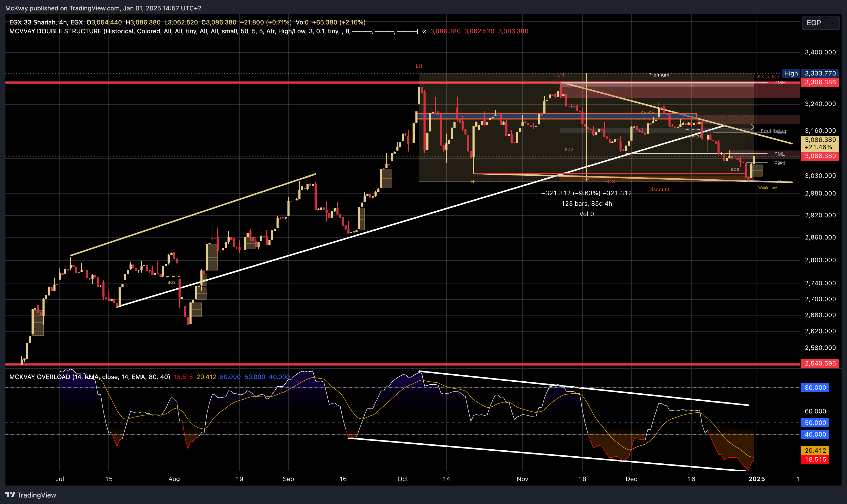Click the blue 40.000 level tag
Viewport: 847px width, 504px height.
coord(815,434)
